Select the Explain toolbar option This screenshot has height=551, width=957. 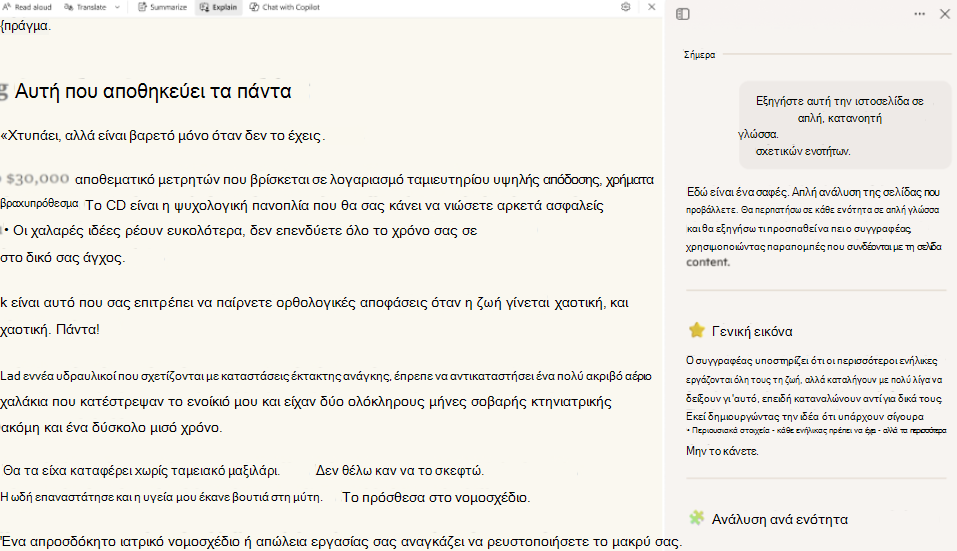(218, 7)
